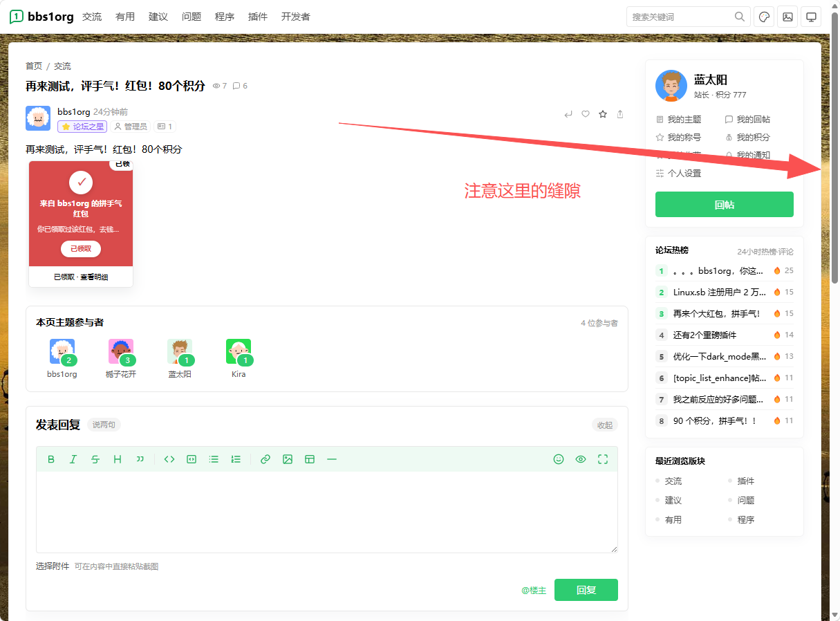Insert inline code using the angle-brackets icon
840x621 pixels.
[169, 459]
